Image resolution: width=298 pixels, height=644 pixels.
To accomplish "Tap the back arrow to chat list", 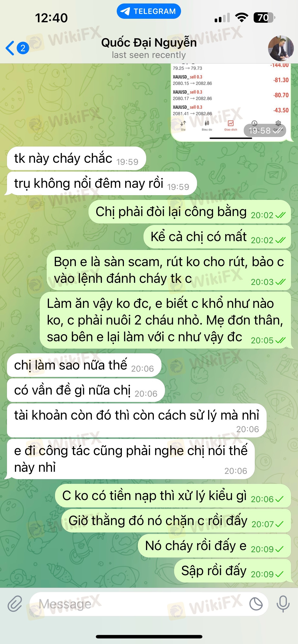I will click(x=10, y=48).
